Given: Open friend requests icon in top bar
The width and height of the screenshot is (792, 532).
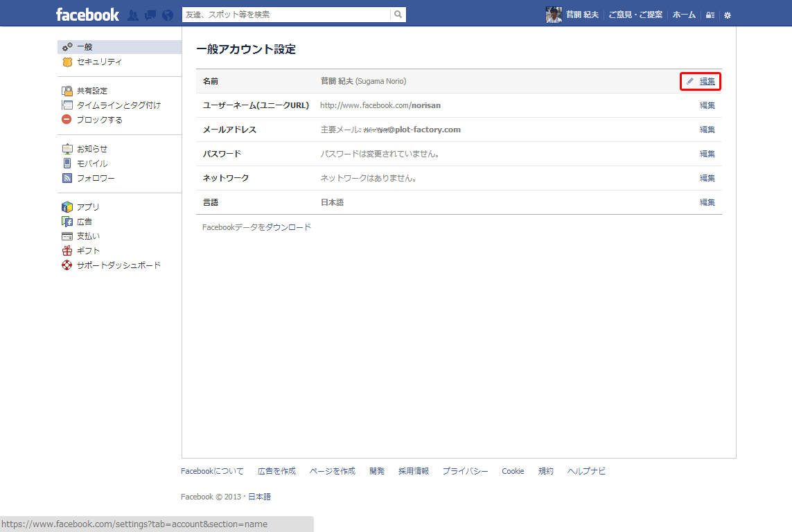Looking at the screenshot, I should pos(133,15).
